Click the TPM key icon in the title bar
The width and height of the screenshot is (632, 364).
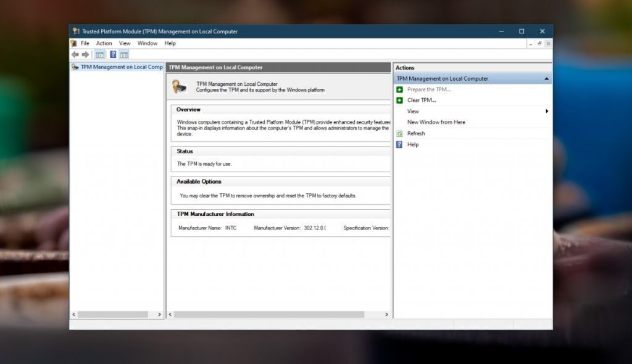pos(75,31)
